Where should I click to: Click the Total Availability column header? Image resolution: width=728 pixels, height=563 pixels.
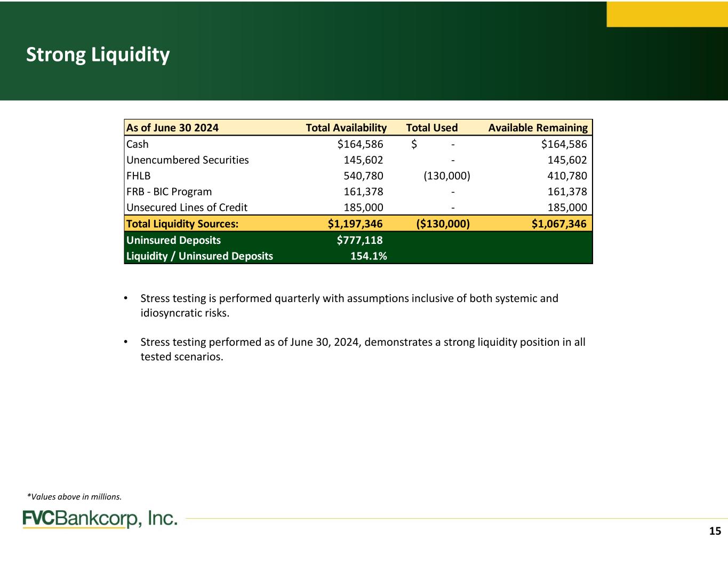pyautogui.click(x=346, y=128)
